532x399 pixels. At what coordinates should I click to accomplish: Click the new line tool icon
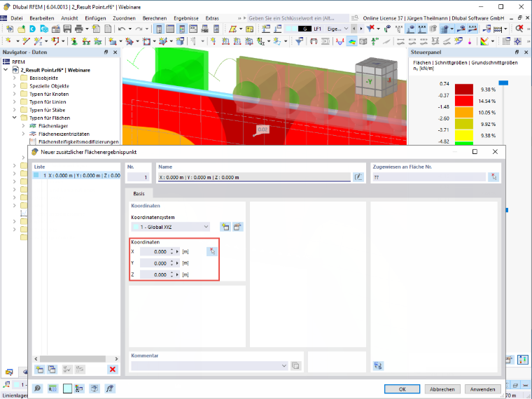(26, 41)
